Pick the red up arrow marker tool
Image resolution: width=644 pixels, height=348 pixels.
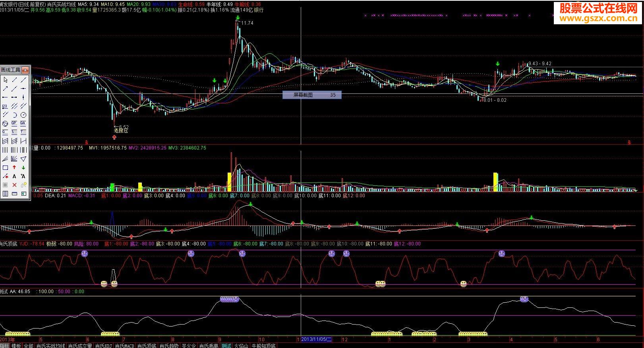(15, 168)
